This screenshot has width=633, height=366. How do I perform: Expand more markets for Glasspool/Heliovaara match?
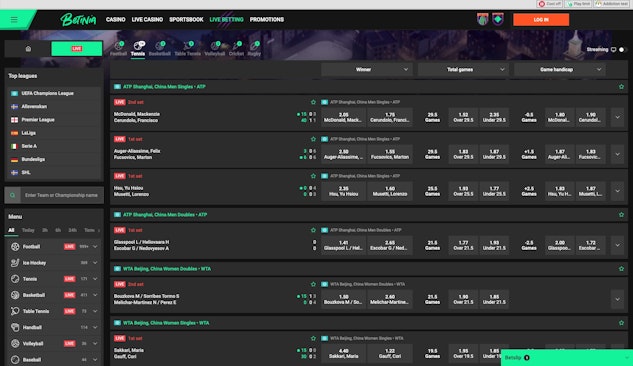coord(617,245)
